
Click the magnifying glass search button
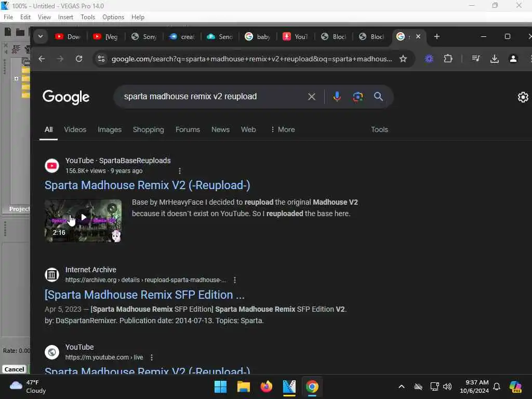click(x=379, y=97)
